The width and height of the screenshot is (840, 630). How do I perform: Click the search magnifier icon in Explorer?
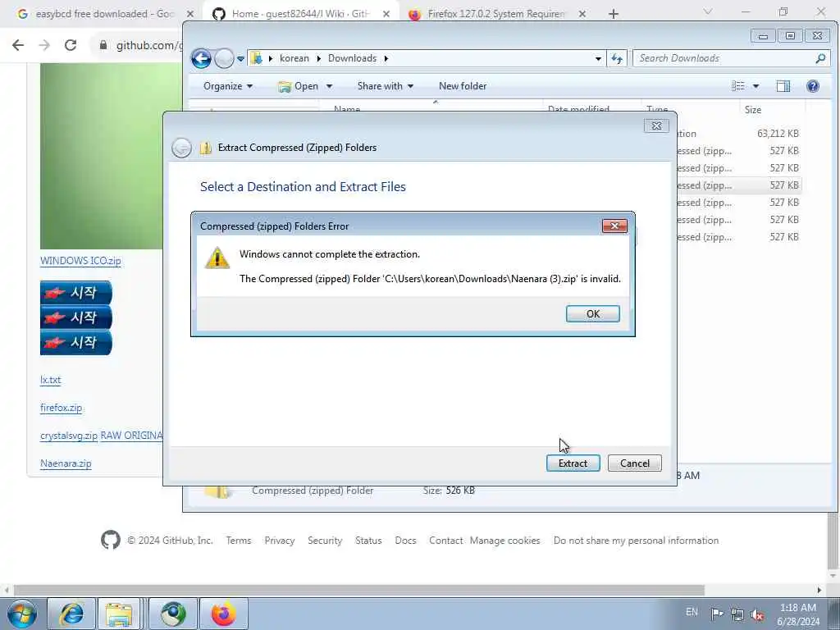820,58
